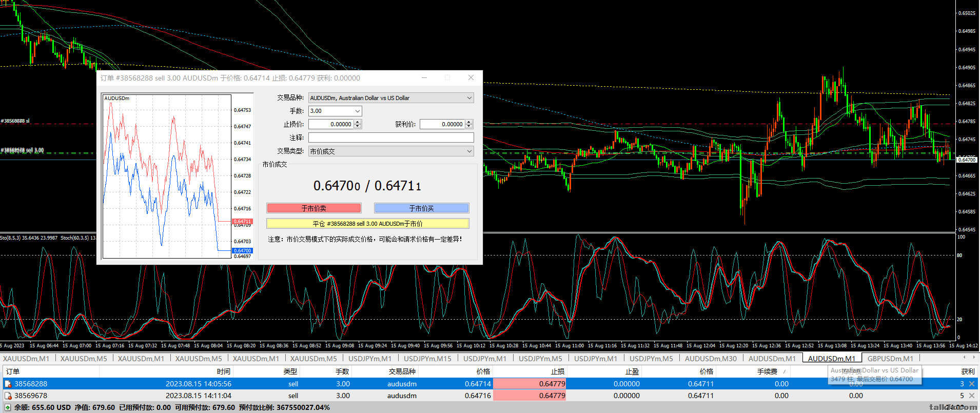Click the 0.64700 / 0.64711 quote display
The image size is (980, 413).
tap(367, 186)
